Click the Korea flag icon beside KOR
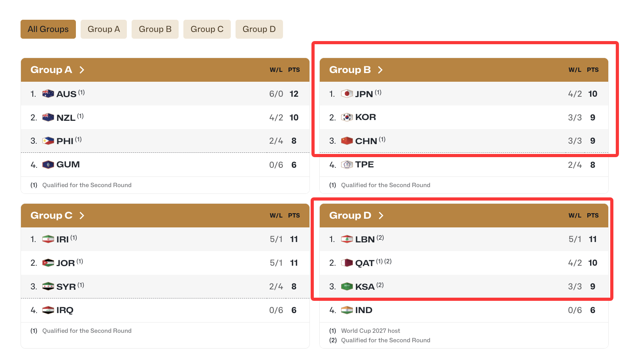 pyautogui.click(x=347, y=117)
